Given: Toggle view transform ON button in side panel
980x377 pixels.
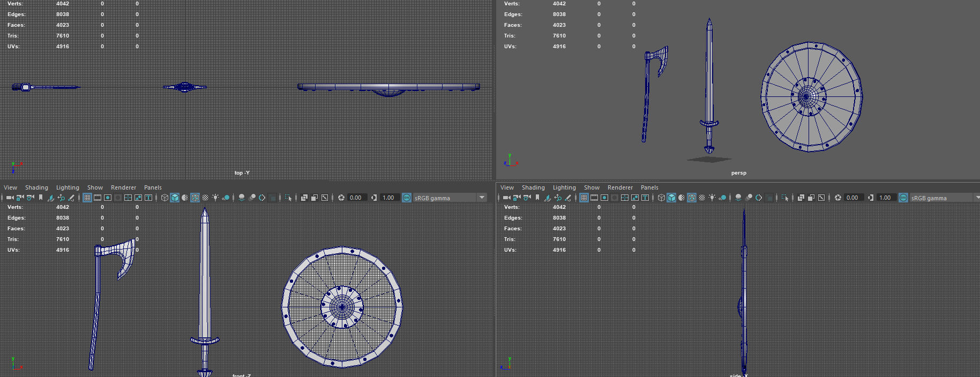Looking at the screenshot, I should click(x=903, y=198).
